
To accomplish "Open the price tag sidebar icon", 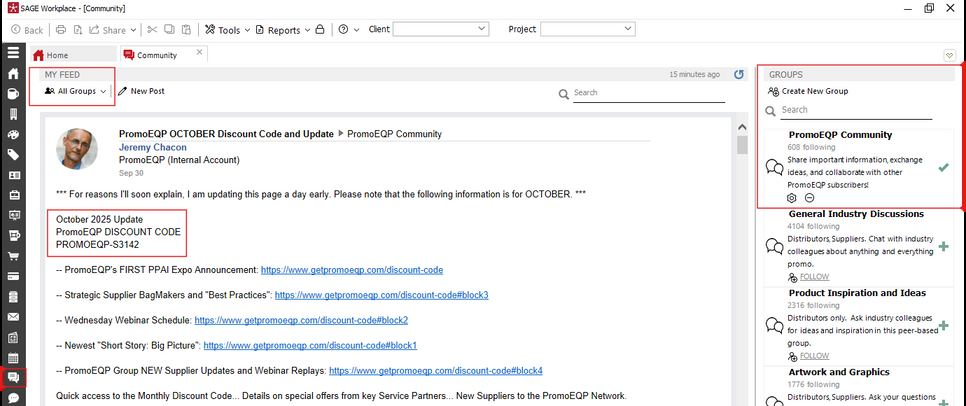I will pos(13,155).
